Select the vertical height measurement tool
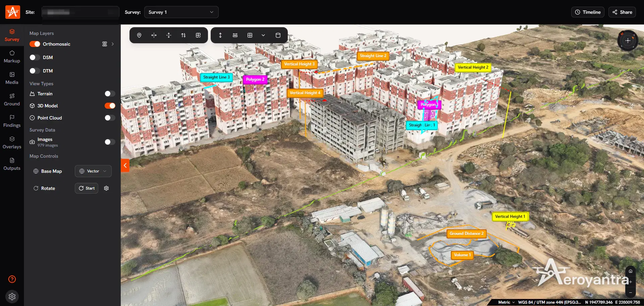 (220, 35)
